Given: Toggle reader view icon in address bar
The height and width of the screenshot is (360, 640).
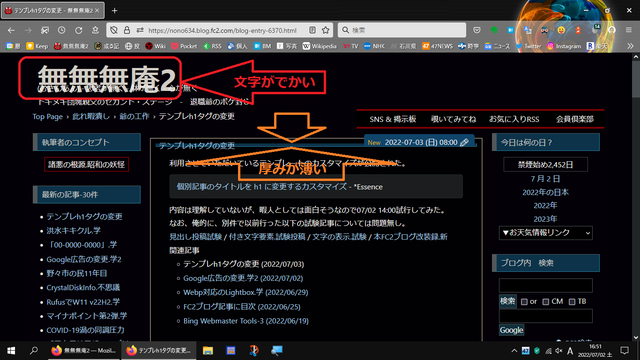Looking at the screenshot, I should click(312, 30).
